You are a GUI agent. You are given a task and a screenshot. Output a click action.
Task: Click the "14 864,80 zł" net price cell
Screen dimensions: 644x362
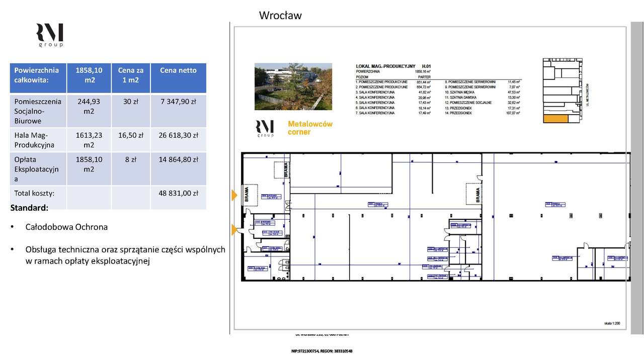pos(178,169)
